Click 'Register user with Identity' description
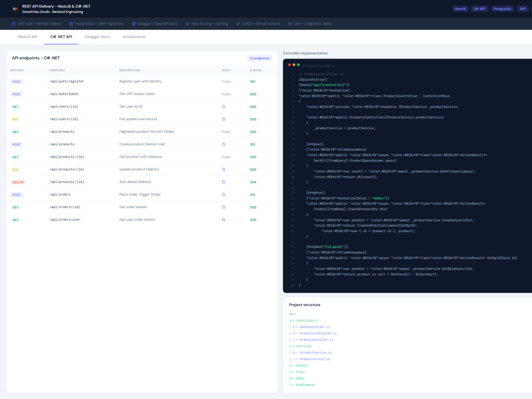Viewport: 532px width, 399px height. pos(140,81)
